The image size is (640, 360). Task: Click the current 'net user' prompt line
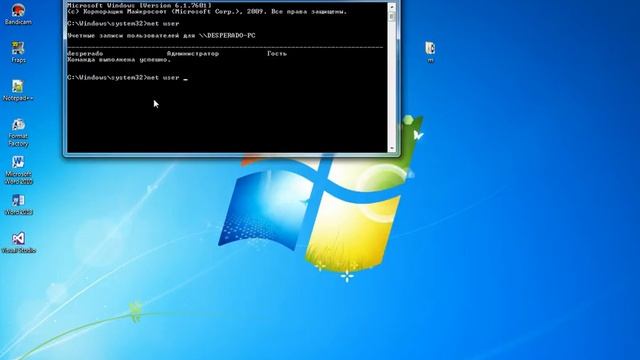click(127, 78)
